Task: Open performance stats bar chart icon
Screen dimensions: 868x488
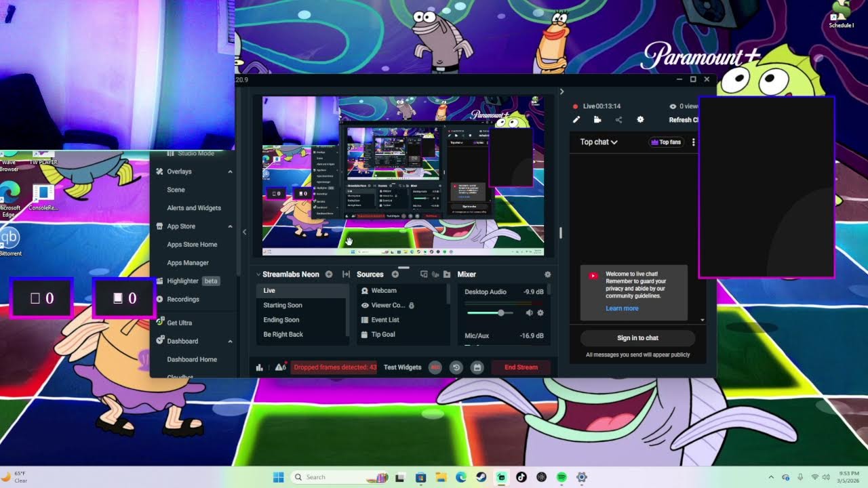Action: (259, 367)
